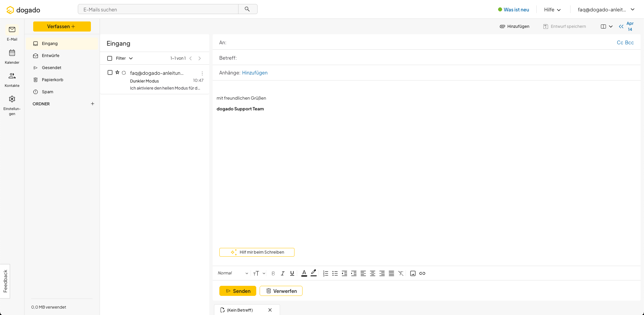Insert an image into the email
The height and width of the screenshot is (315, 644).
tap(413, 273)
